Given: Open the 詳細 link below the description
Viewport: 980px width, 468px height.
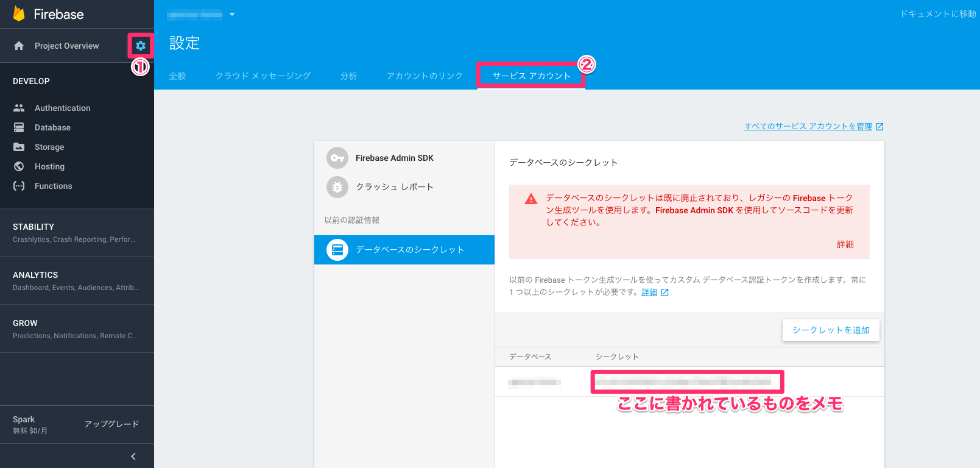Looking at the screenshot, I should pos(649,292).
